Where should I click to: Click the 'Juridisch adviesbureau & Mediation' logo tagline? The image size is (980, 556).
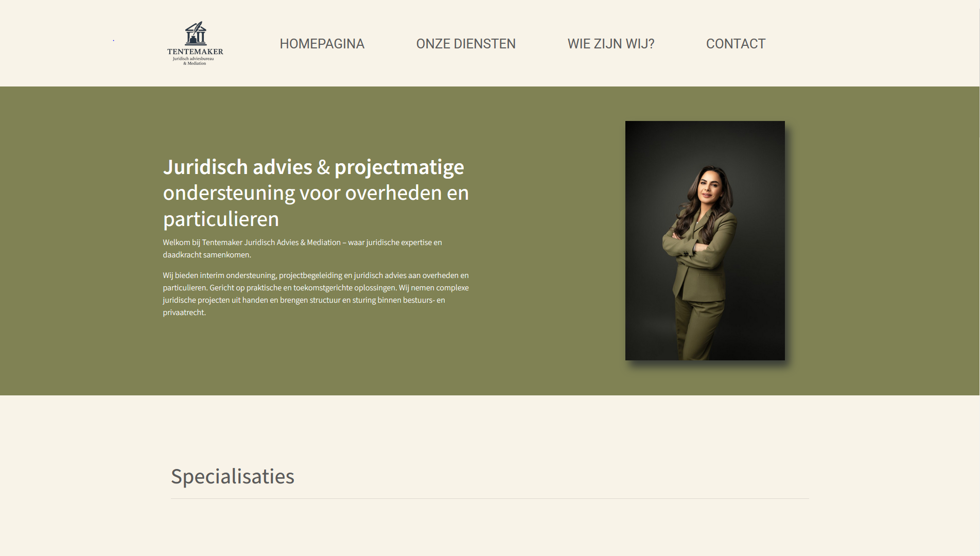(194, 61)
